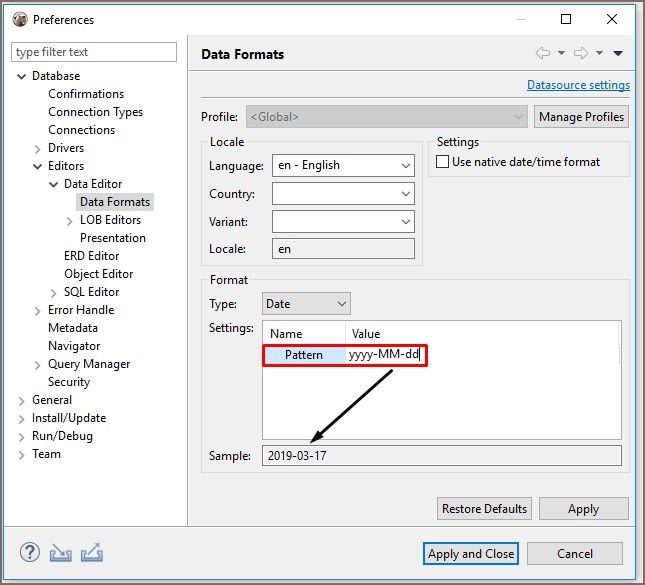Select Connection Types in the tree
Screen dimensions: 645x585
pos(95,112)
